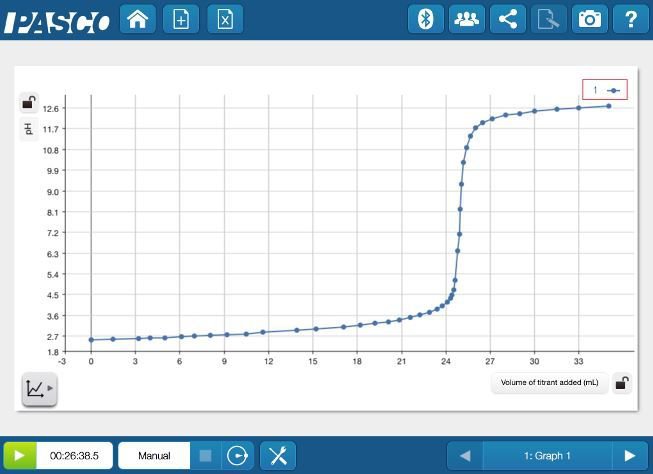This screenshot has width=653, height=474.
Task: Click the Home icon in top toolbar
Action: (138, 19)
